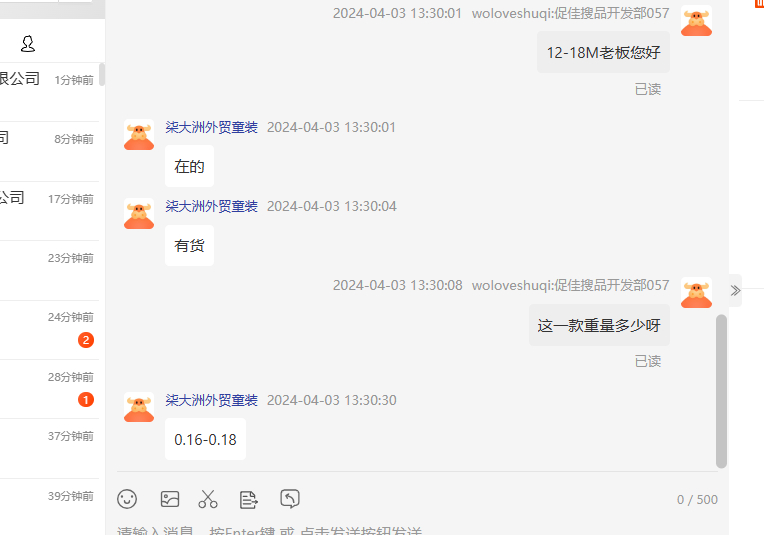Select the conversation from 37分钟前
Screen dimensions: 764x535
[49, 448]
